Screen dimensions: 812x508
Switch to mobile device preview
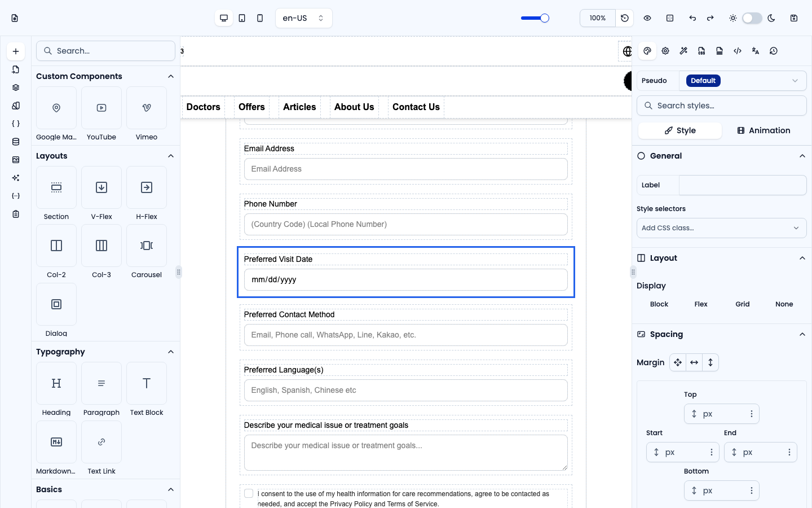pos(260,18)
